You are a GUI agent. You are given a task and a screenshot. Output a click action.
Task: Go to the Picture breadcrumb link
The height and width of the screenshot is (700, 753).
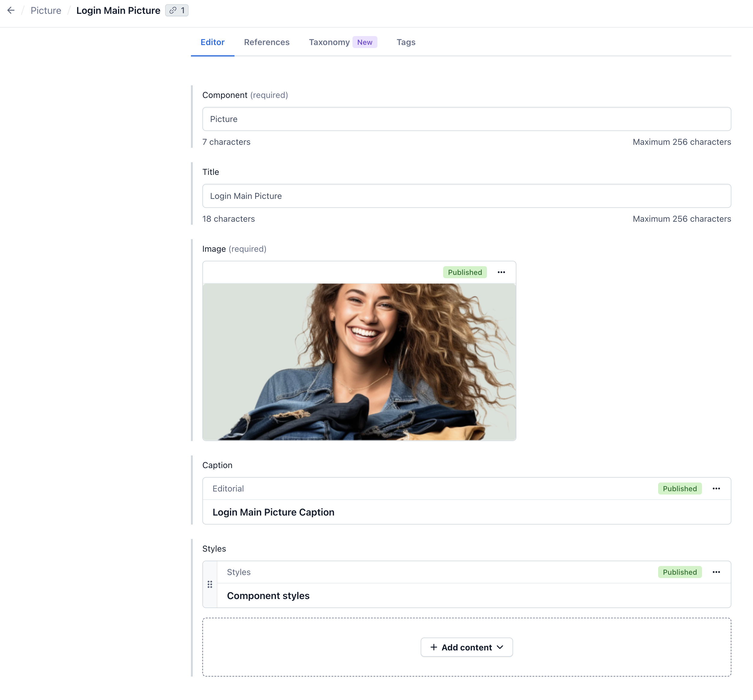46,11
